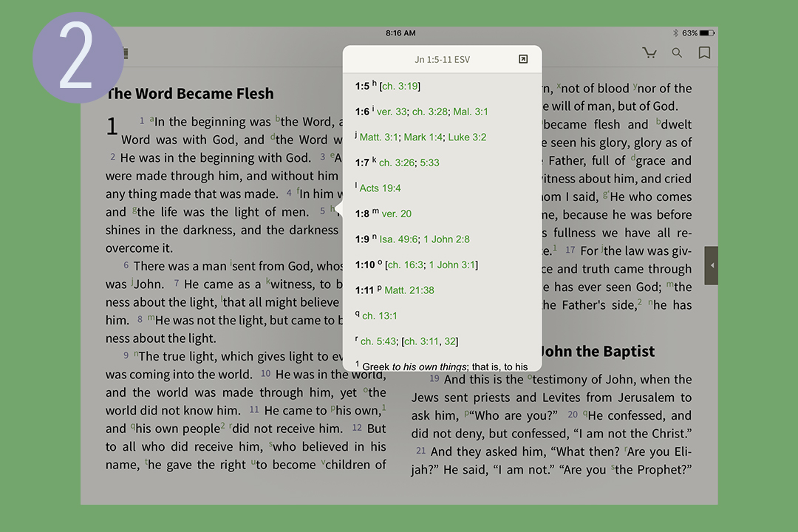Tap cross-reference letter before 'witness, to'
Screen dimensions: 798x532
[267, 281]
